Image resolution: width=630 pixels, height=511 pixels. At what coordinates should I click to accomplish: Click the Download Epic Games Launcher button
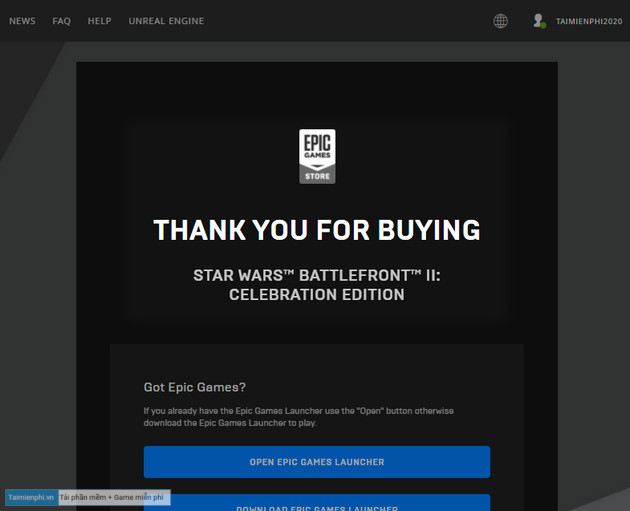coord(317,503)
